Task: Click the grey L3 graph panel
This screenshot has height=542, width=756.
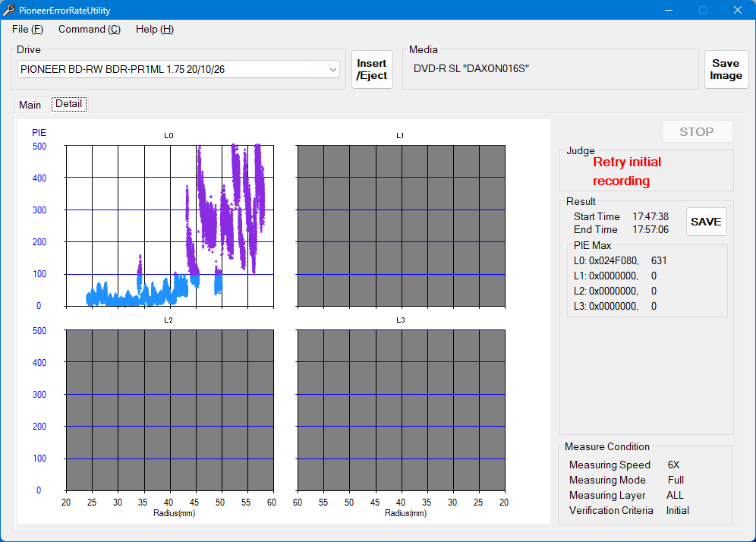Action: (x=401, y=411)
